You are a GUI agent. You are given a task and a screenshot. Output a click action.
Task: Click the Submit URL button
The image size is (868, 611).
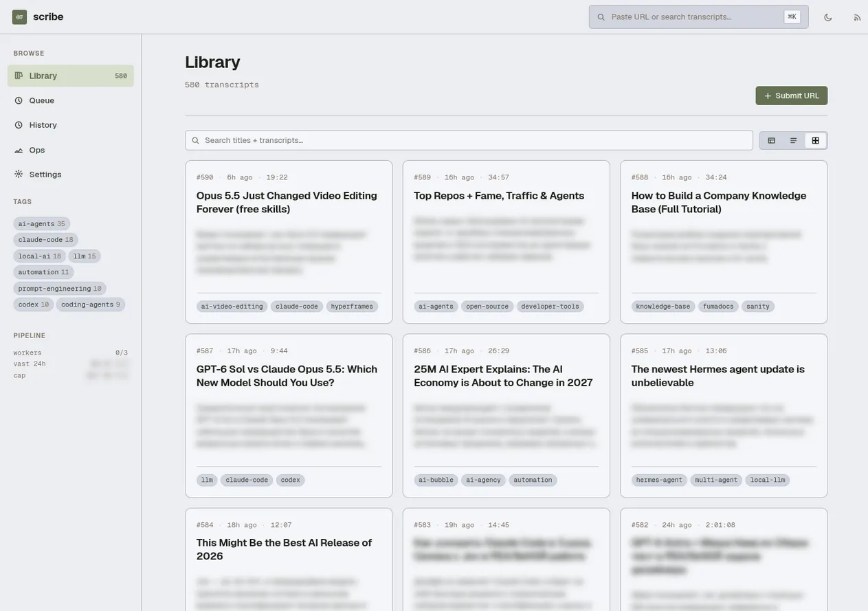click(x=791, y=96)
